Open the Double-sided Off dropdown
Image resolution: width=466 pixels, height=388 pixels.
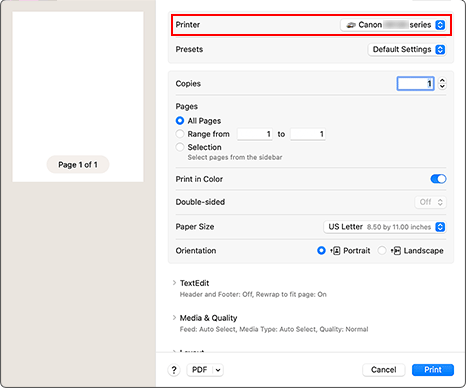click(430, 202)
